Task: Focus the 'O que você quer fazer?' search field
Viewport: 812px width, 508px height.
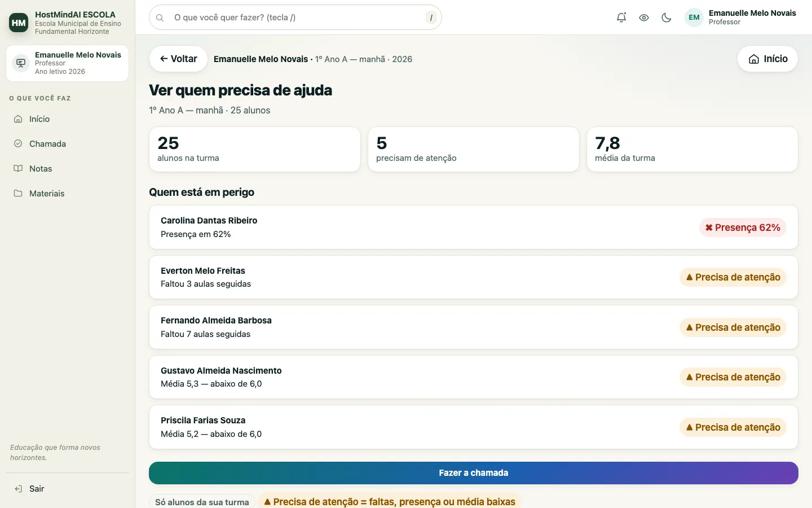Action: (295, 17)
